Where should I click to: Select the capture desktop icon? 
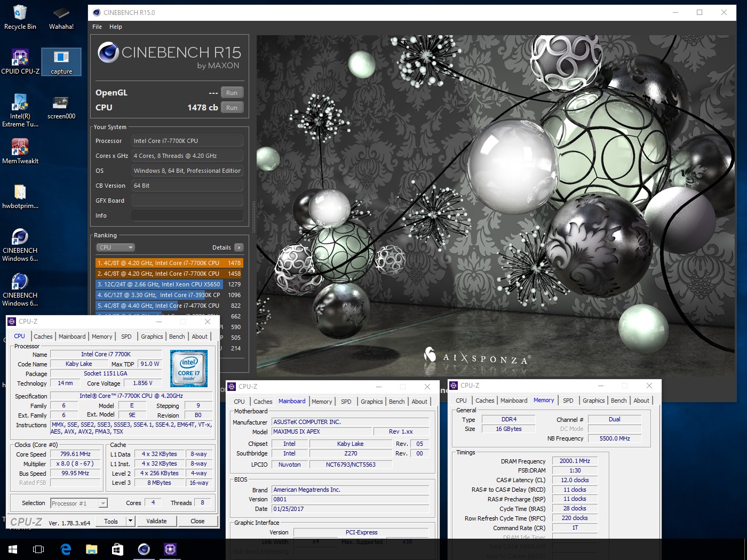(x=61, y=62)
